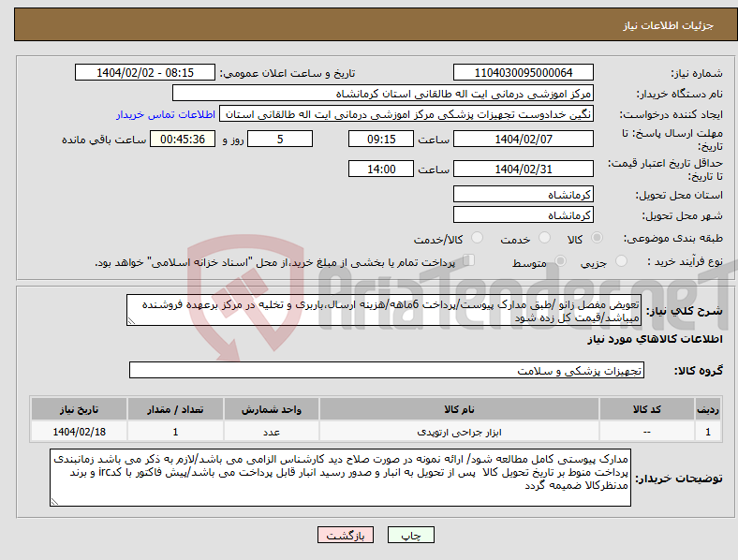Click the توضیحات خریدار label
The image size is (738, 560).
pos(679,479)
